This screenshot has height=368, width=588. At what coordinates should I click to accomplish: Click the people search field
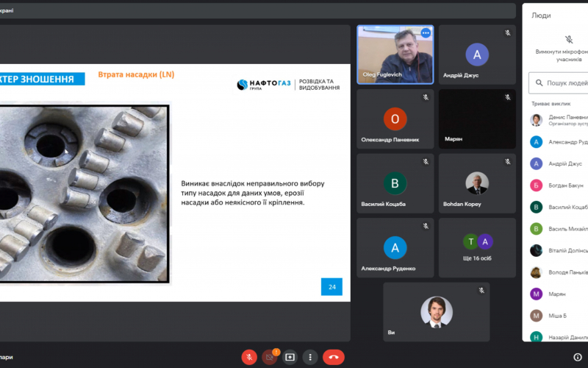[559, 83]
